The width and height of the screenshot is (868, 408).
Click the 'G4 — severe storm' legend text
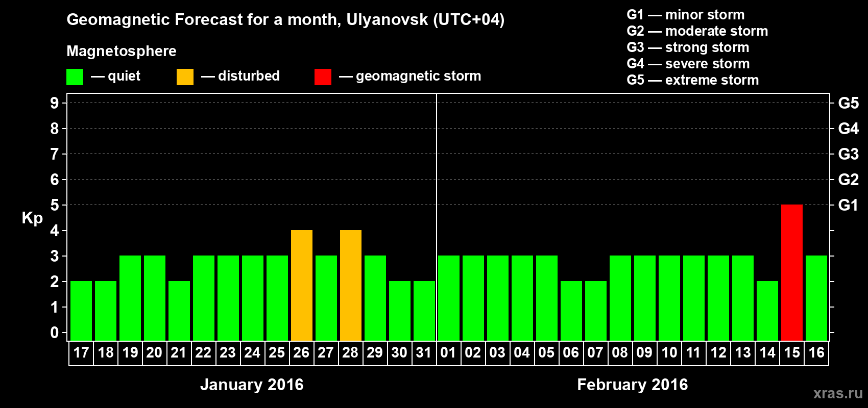coord(688,64)
